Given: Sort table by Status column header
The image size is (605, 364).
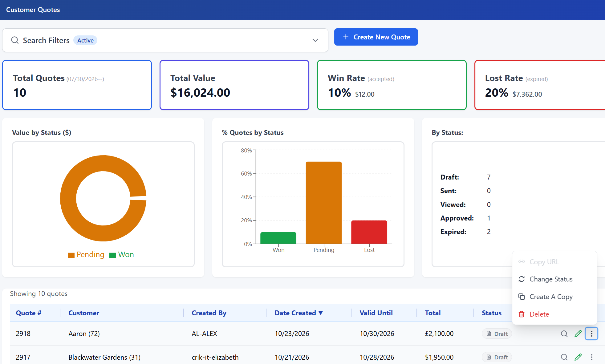Looking at the screenshot, I should click(492, 313).
